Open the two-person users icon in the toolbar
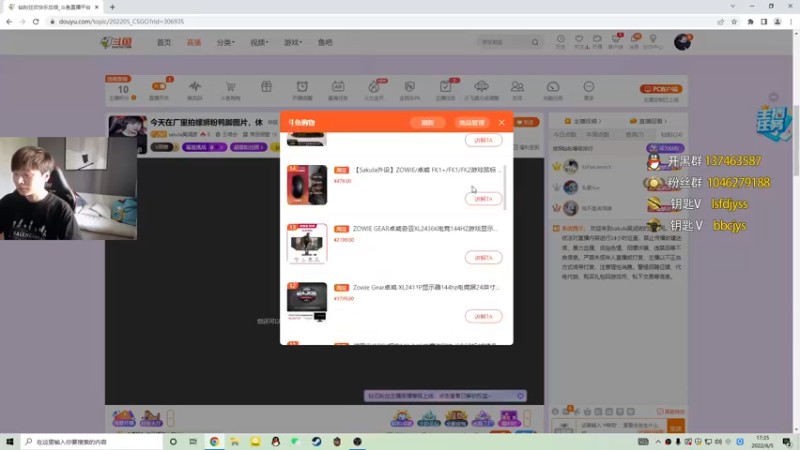 pyautogui.click(x=517, y=86)
